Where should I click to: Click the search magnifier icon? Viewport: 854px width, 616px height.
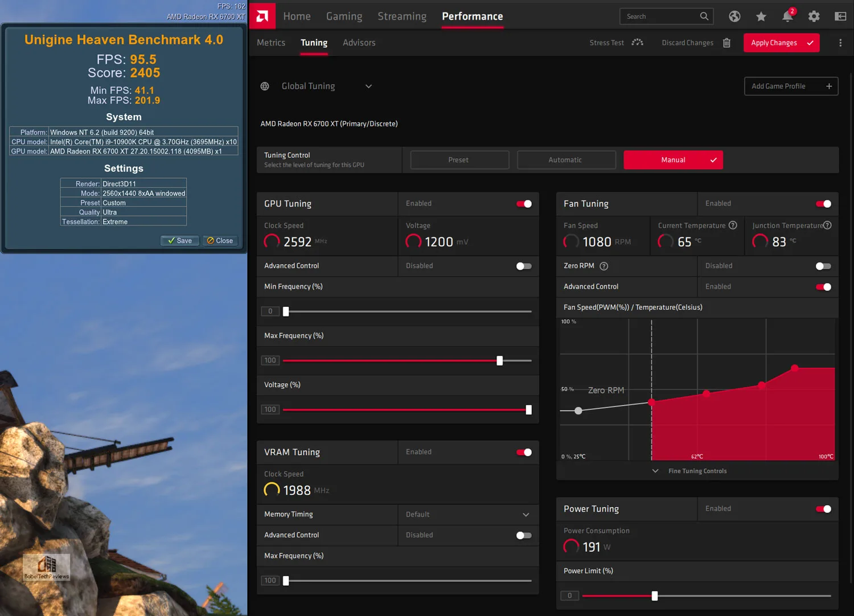pos(704,17)
